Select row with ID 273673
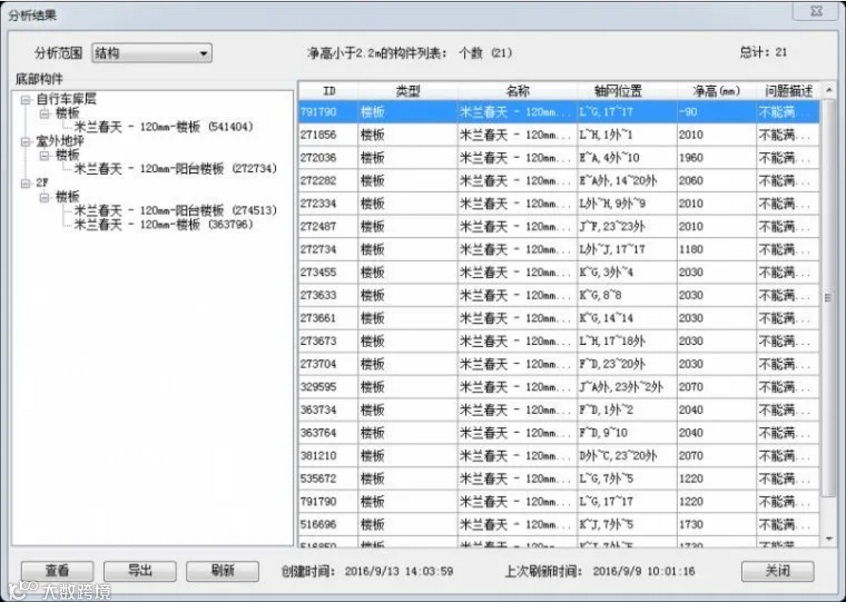 (x=559, y=341)
